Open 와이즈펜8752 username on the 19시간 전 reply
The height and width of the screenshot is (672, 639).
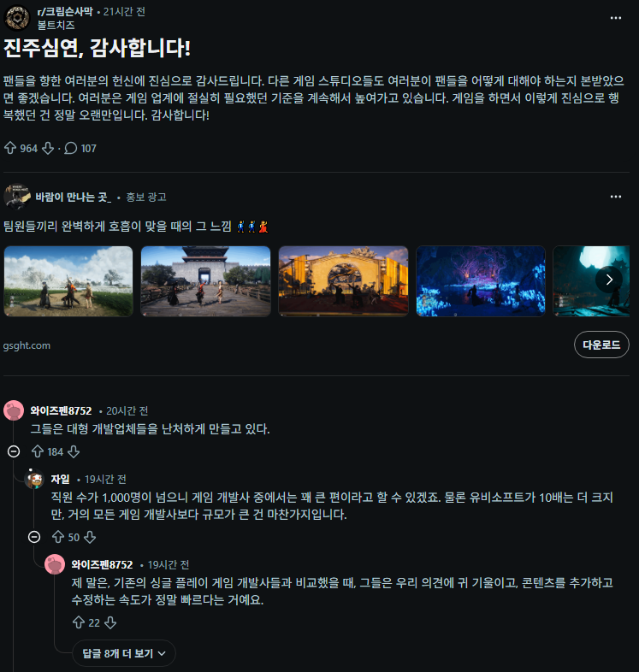coord(102,564)
